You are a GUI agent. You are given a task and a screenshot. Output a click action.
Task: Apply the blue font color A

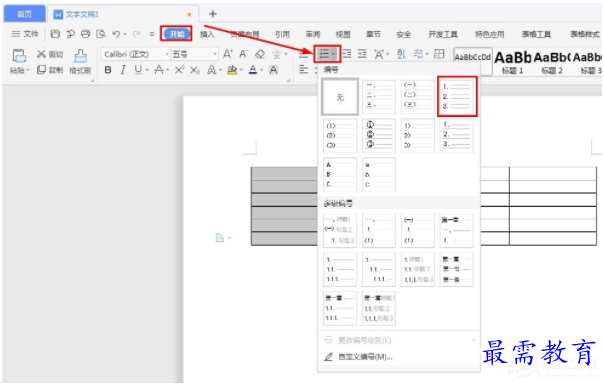click(253, 70)
